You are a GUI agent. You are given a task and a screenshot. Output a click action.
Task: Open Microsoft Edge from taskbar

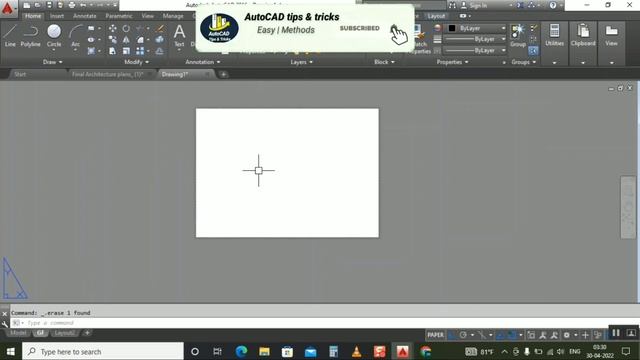(241, 351)
